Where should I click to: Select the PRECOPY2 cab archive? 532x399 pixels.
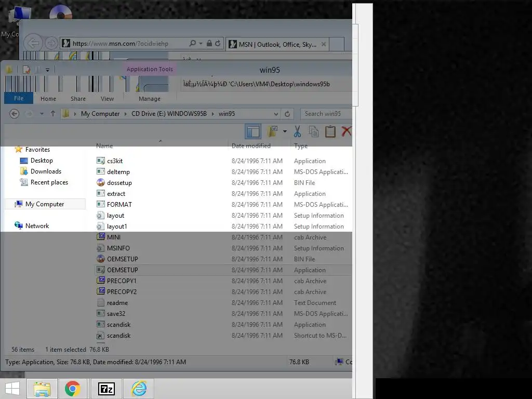pos(122,292)
